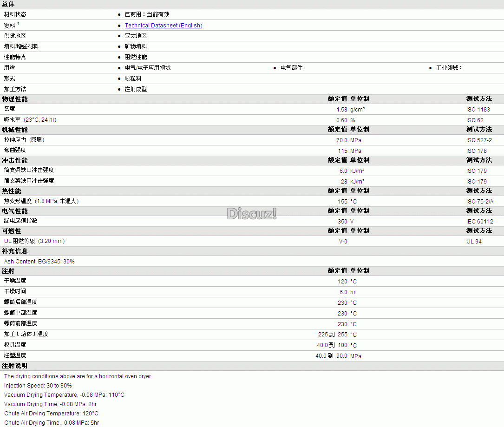Select the 干燥温度 value 120
The width and height of the screenshot is (504, 427).
pyautogui.click(x=343, y=282)
